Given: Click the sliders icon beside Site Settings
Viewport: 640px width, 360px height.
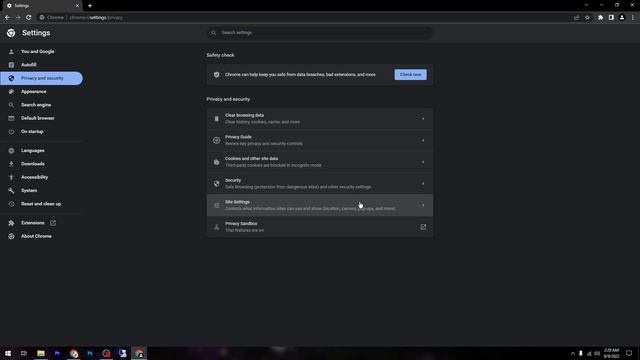Looking at the screenshot, I should (x=216, y=205).
